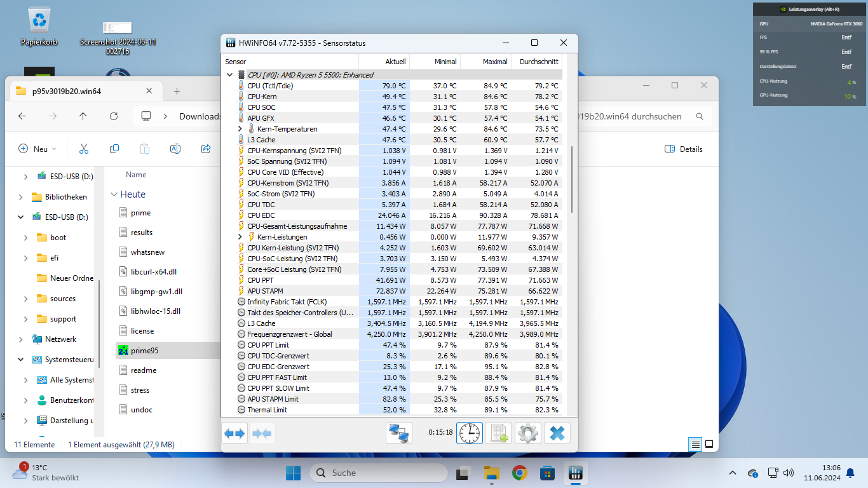Open the Neu dropdown in Explorer
868x488 pixels.
pos(37,149)
